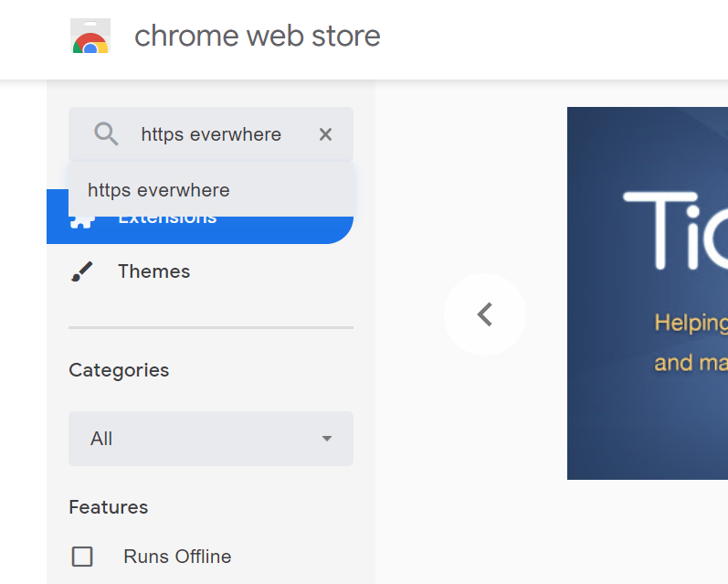Click the magnifier search icon
Screen dimensions: 728x584
(106, 134)
